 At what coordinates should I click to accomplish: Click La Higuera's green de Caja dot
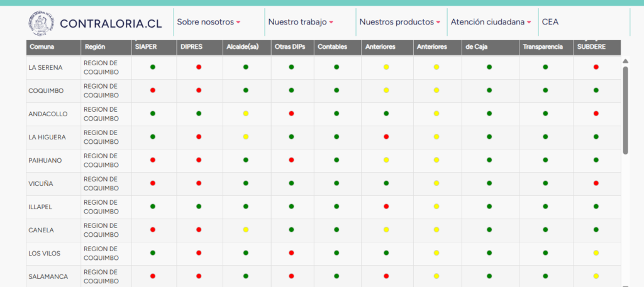coord(489,137)
